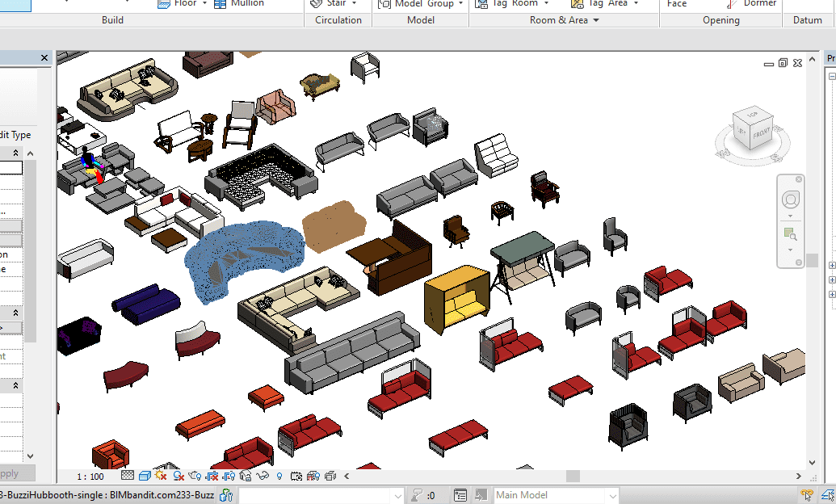Click the Detail Level icon in view bar
The height and width of the screenshot is (504, 836).
(x=127, y=477)
